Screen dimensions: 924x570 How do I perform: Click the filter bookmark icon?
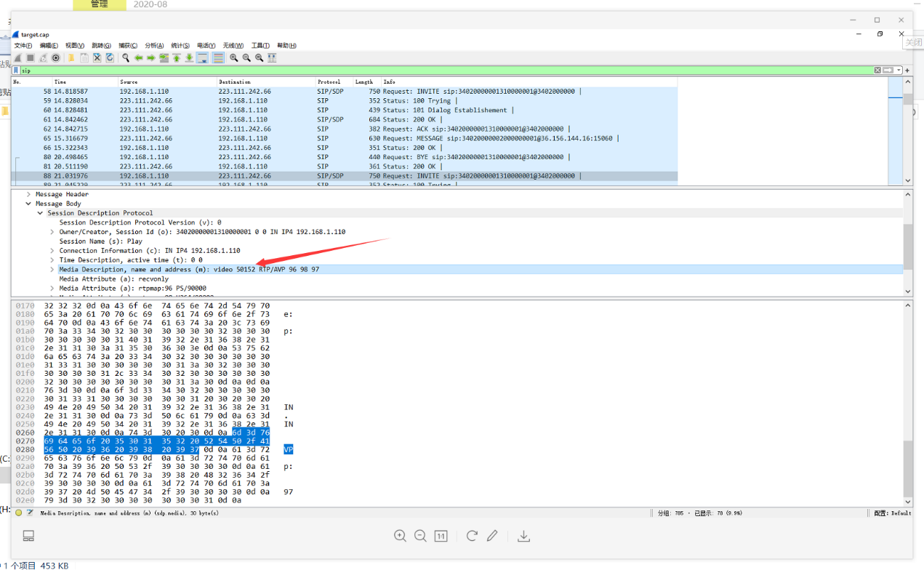(16, 71)
